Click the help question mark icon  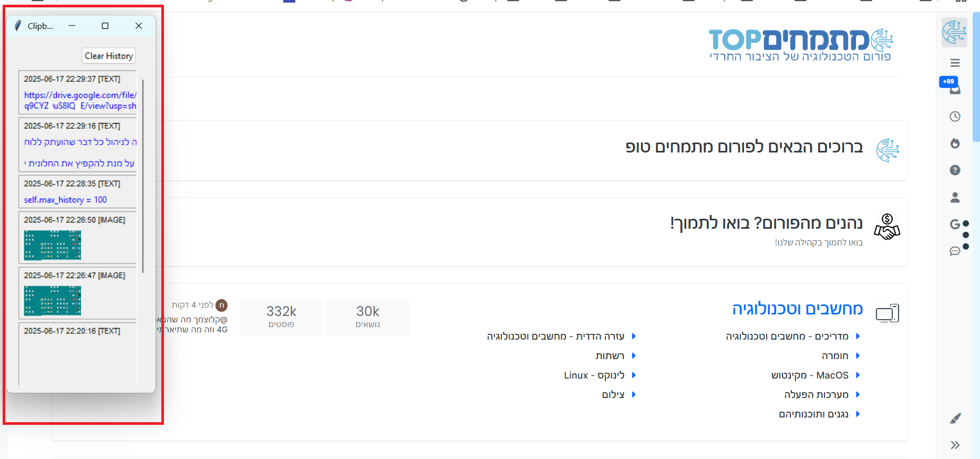(x=955, y=170)
